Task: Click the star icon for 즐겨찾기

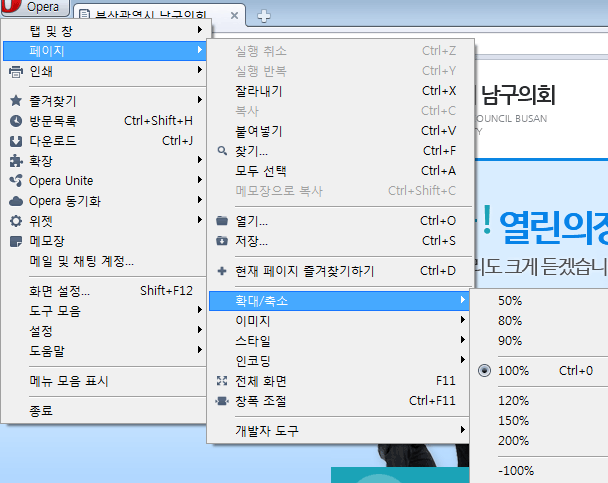Action: [x=15, y=101]
